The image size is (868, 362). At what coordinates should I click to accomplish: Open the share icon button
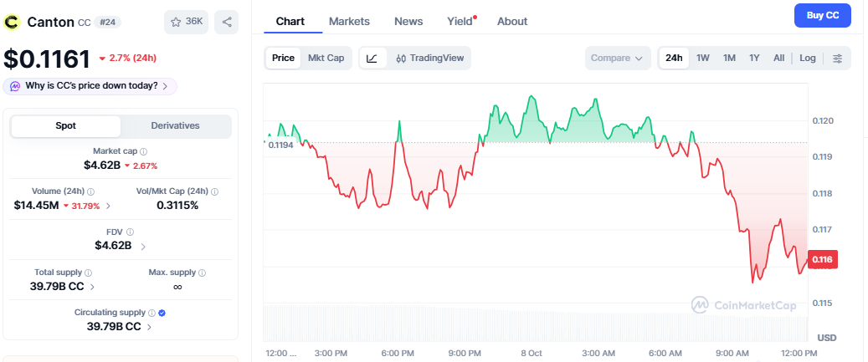coord(226,22)
